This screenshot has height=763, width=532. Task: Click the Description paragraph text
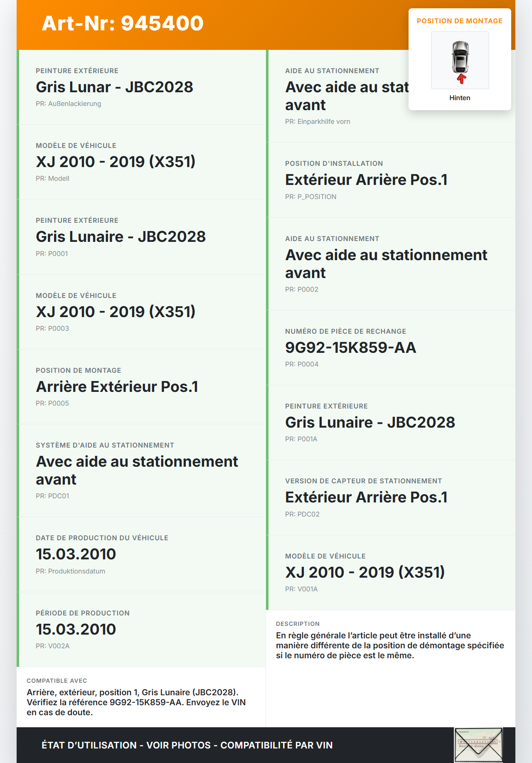(389, 645)
